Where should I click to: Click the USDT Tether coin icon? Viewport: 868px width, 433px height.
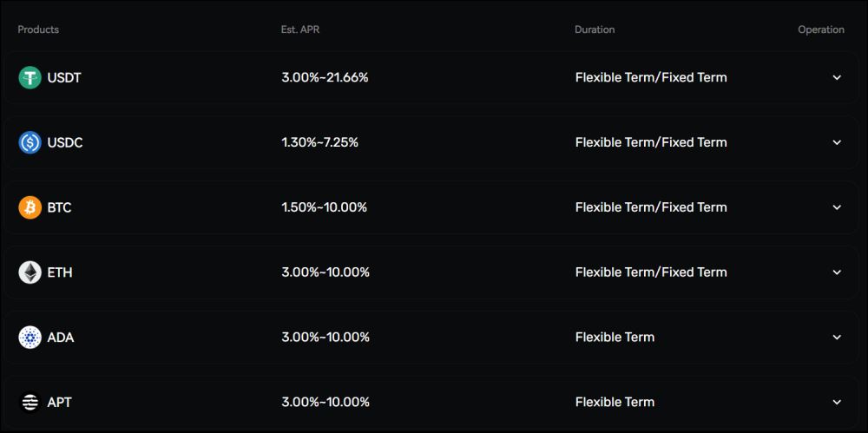pyautogui.click(x=30, y=77)
